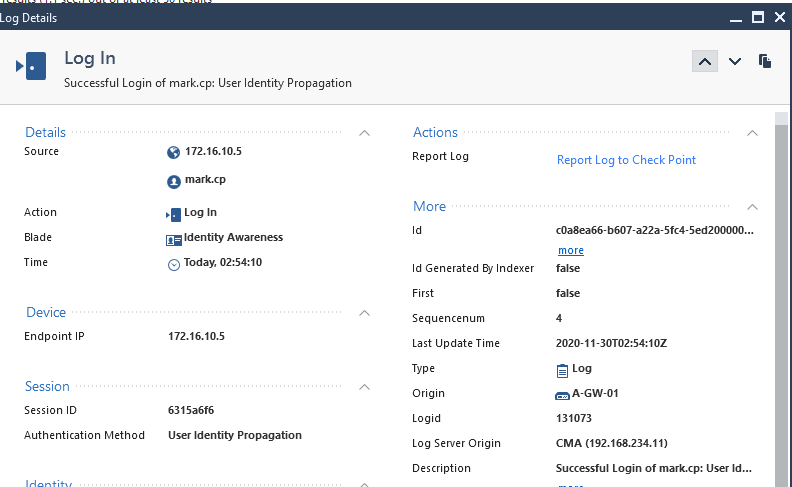Collapse the Device section
Screen dimensions: 792x487
[365, 313]
